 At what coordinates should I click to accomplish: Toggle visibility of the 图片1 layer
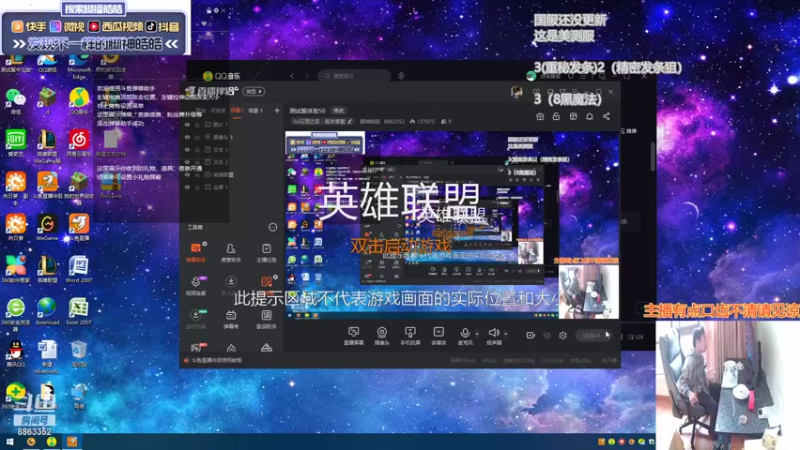(187, 124)
